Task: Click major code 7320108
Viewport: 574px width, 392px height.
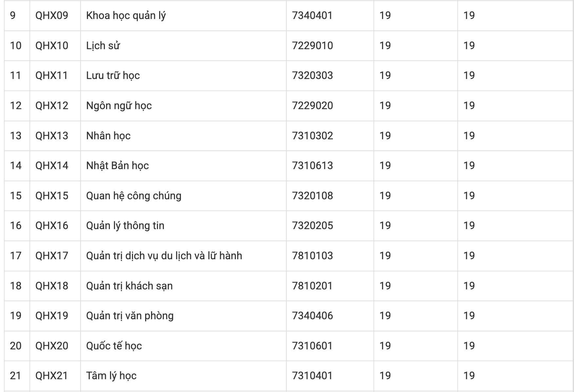Action: tap(312, 196)
